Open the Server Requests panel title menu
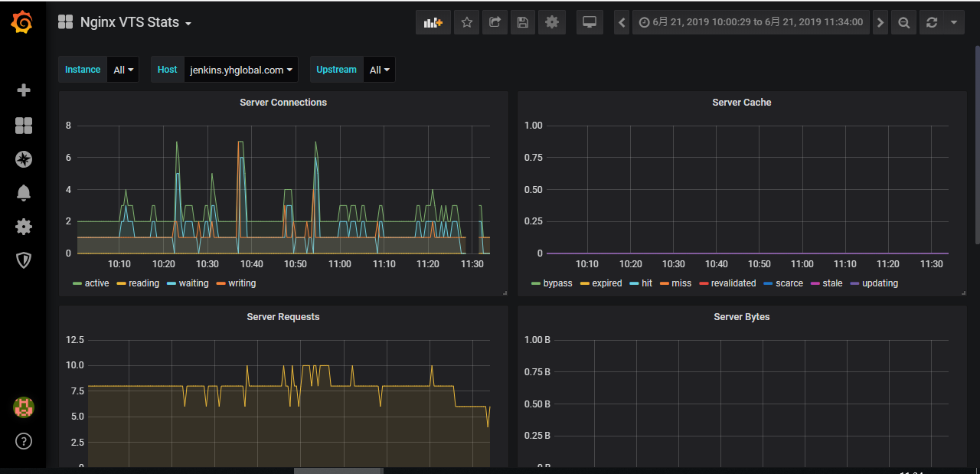Viewport: 980px width, 474px height. [x=283, y=317]
